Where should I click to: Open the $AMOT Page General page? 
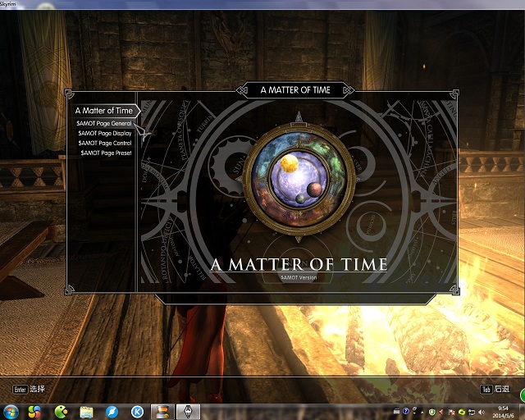point(104,123)
